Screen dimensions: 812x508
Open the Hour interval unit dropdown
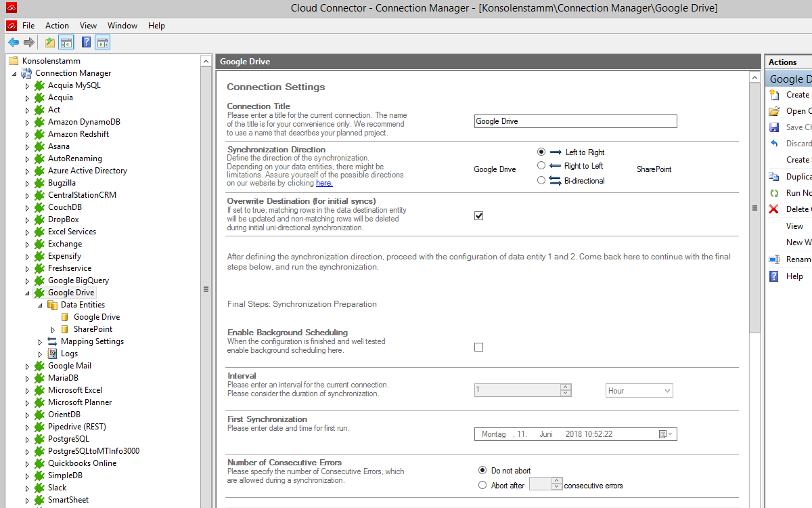[x=639, y=391]
